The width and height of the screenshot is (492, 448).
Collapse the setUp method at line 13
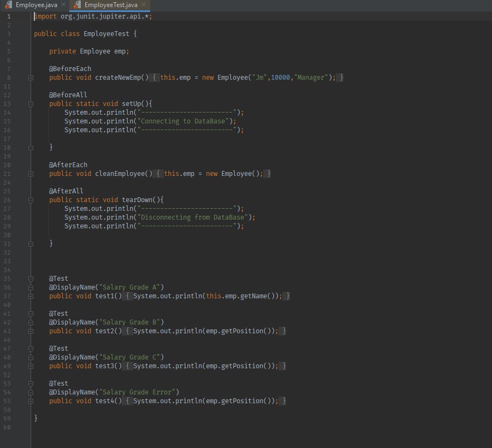31,104
